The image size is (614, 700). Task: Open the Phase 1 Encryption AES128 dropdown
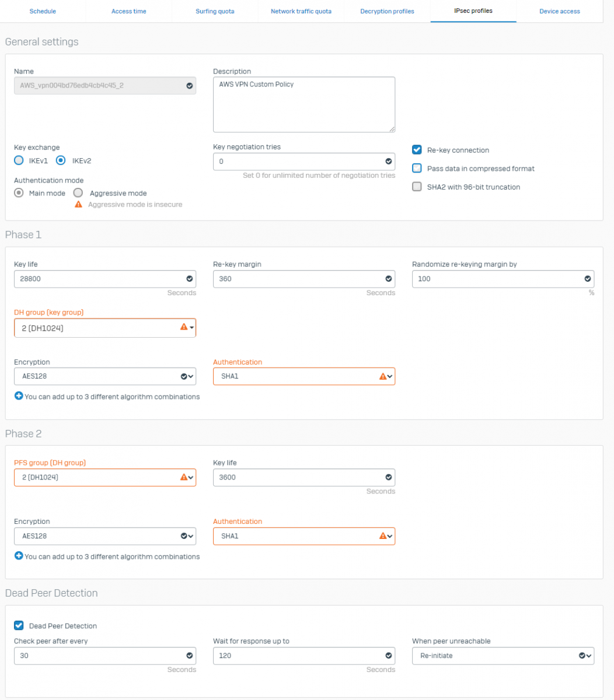[x=105, y=376]
